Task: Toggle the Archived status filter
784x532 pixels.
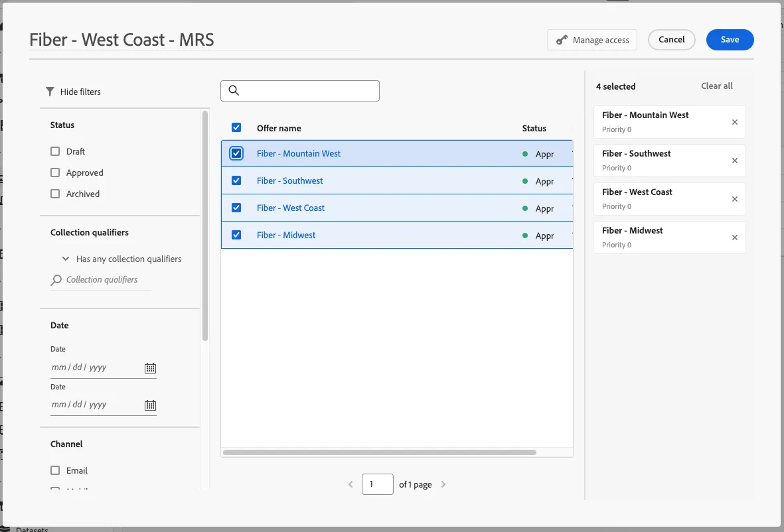Action: click(x=55, y=194)
